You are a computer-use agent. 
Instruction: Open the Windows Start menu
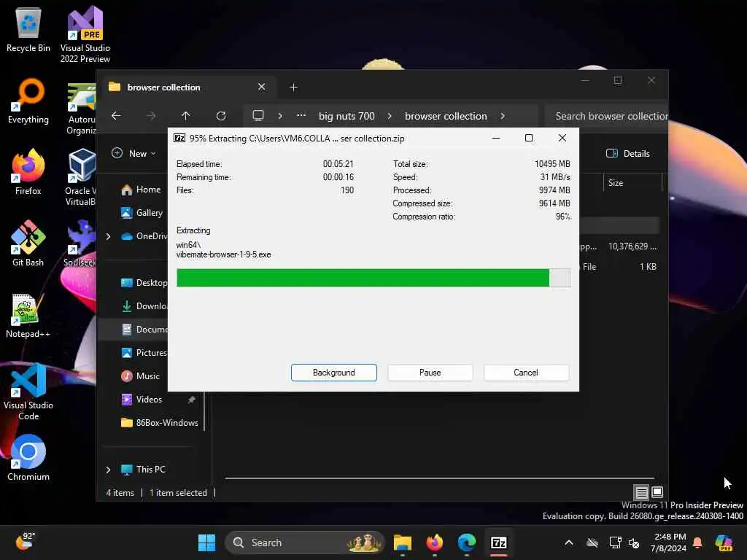coord(206,542)
